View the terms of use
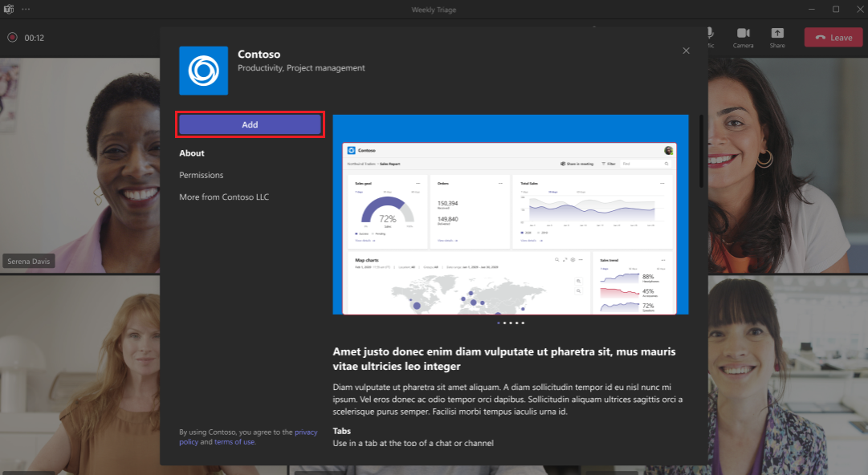Image resolution: width=868 pixels, height=475 pixels. pos(234,441)
